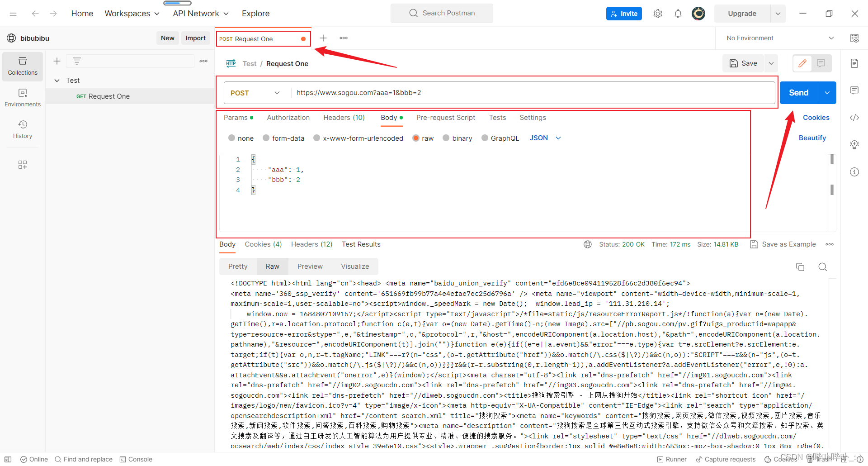Send the request
868x466 pixels.
[799, 93]
